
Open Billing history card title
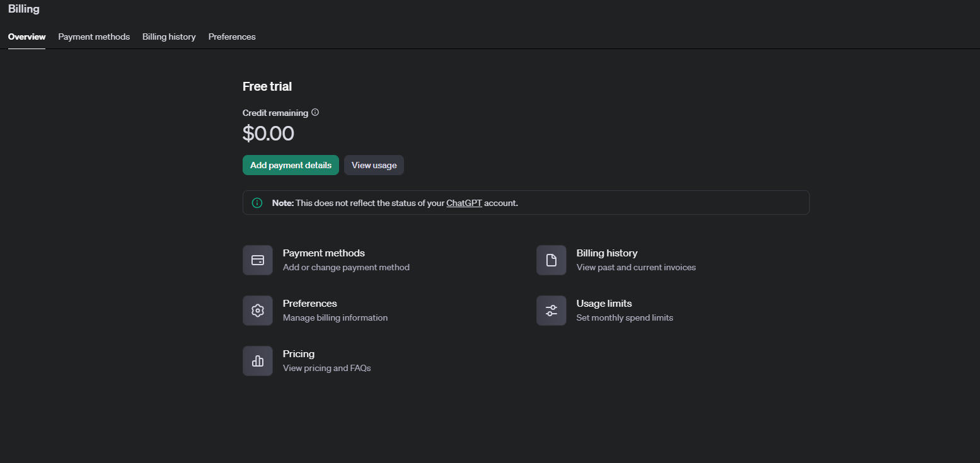607,253
